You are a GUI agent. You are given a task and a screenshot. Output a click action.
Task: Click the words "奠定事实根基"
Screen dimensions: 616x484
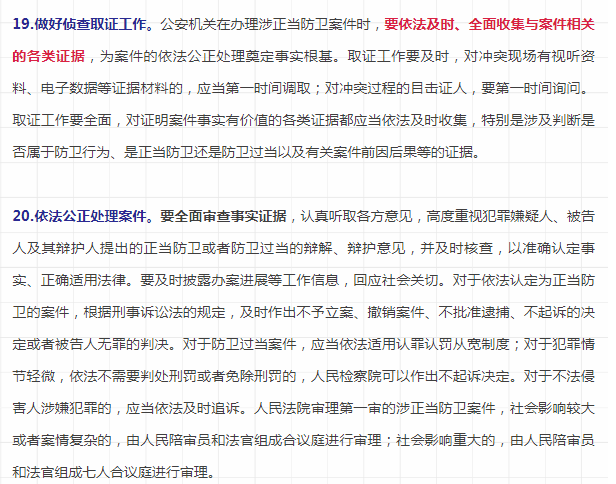(290, 56)
